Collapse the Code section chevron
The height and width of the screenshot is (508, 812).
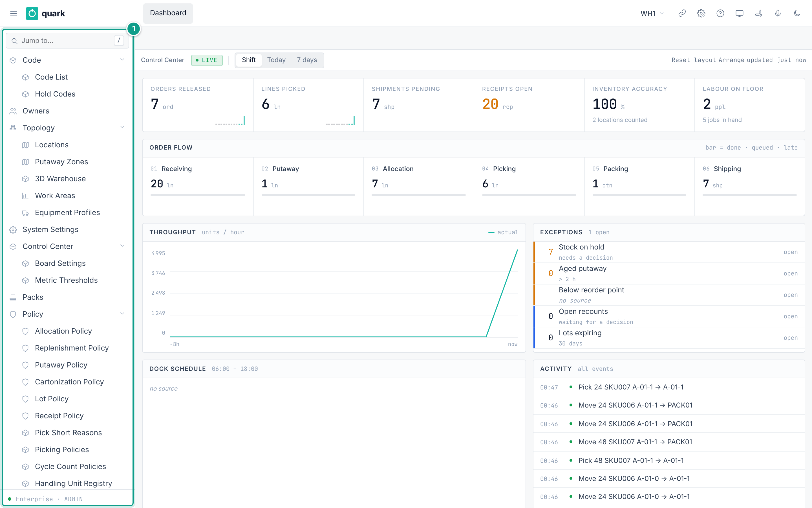click(122, 60)
